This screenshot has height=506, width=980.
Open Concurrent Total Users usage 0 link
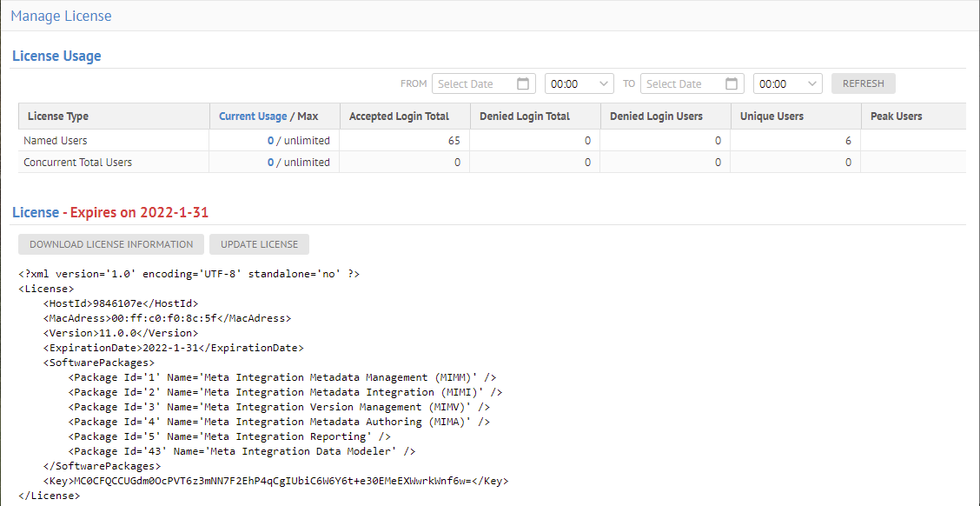point(270,163)
